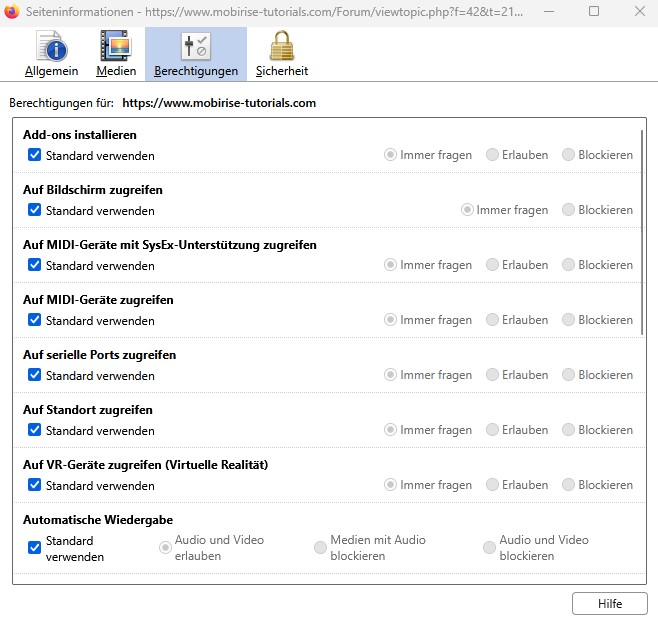Viewport: 658px width, 622px height.
Task: Click the Auf MIDI-Geräte zugreifen heading
Action: click(98, 300)
